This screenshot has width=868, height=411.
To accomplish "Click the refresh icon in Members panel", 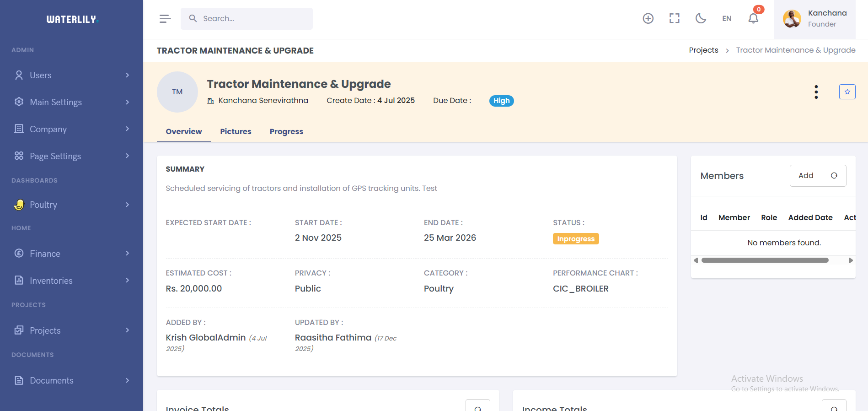I will pos(834,176).
